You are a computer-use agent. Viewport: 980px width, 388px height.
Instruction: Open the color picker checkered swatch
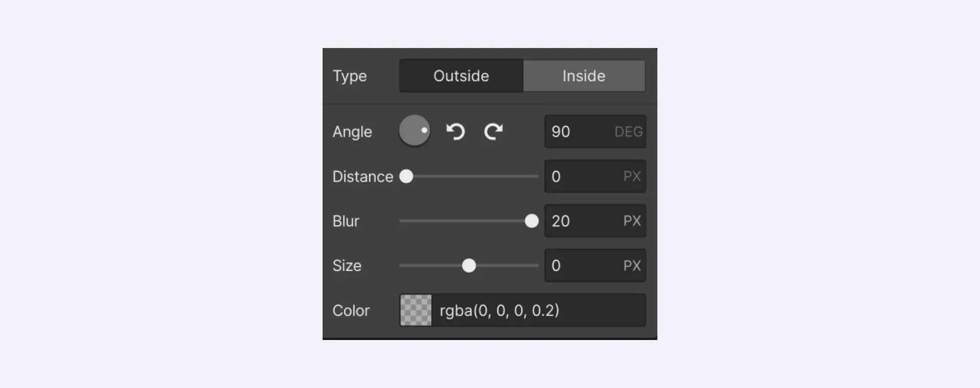point(415,310)
